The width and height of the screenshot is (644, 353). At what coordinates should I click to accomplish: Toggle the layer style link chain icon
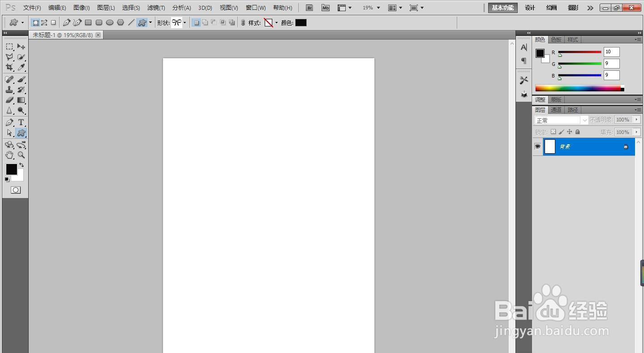point(243,22)
